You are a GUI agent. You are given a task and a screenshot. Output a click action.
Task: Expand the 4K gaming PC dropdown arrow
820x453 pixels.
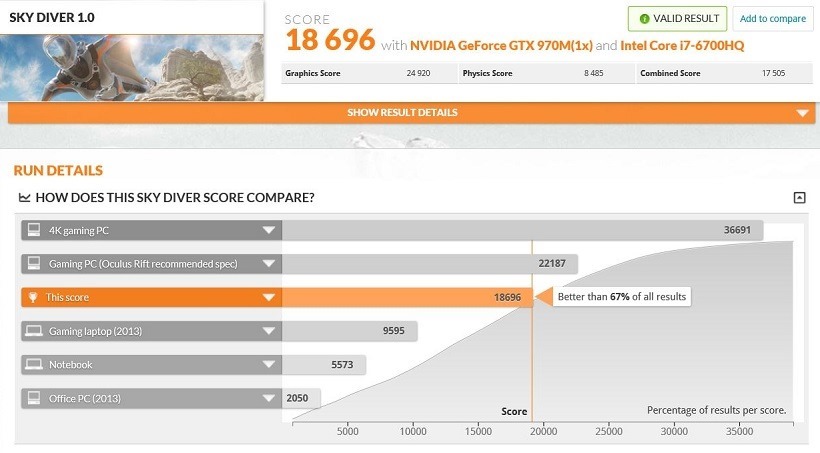pyautogui.click(x=269, y=230)
